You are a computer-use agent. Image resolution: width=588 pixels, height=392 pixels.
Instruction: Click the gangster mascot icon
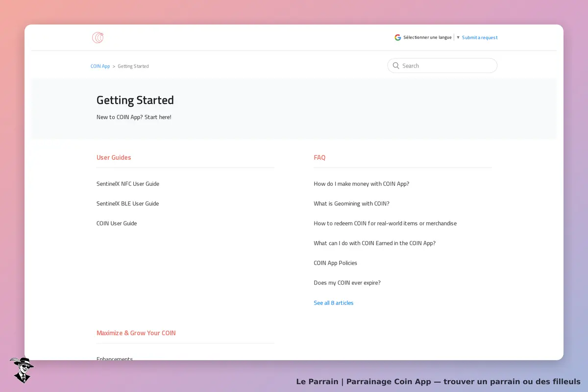[x=21, y=370]
